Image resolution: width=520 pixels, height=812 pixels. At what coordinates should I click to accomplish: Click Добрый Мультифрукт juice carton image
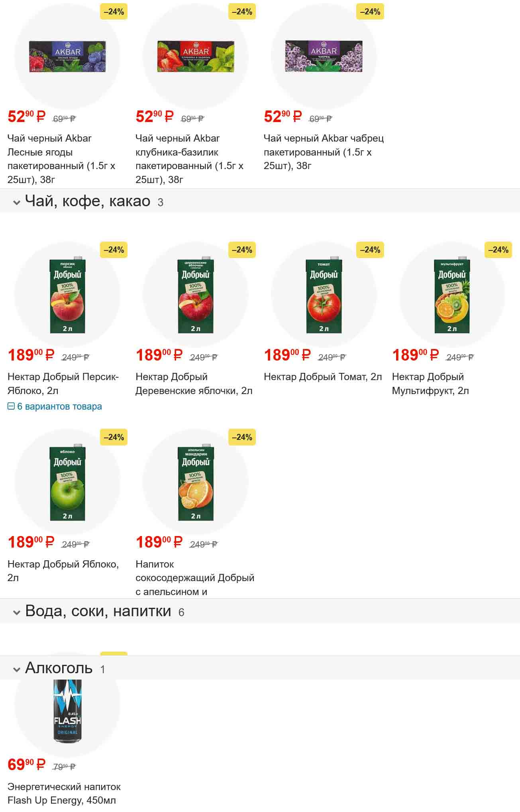(452, 296)
